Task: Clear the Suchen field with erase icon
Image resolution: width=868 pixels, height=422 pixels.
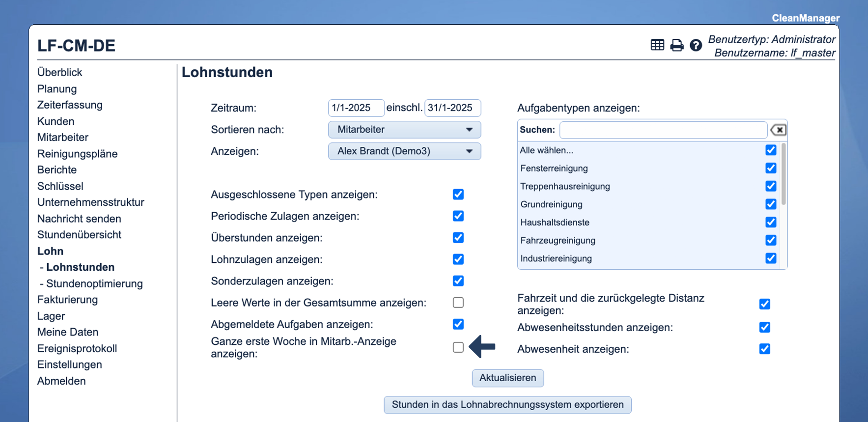Action: [x=778, y=130]
